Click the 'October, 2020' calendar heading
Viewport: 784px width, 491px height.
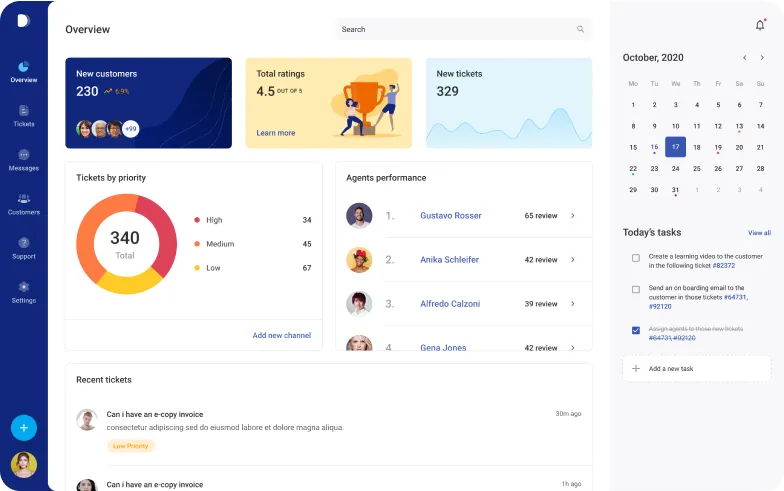click(652, 58)
